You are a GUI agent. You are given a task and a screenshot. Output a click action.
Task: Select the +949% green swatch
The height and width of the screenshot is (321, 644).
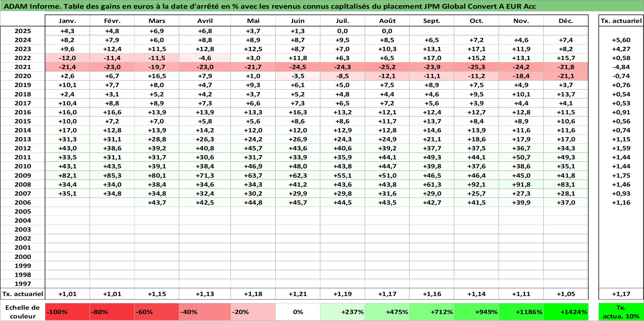476,312
